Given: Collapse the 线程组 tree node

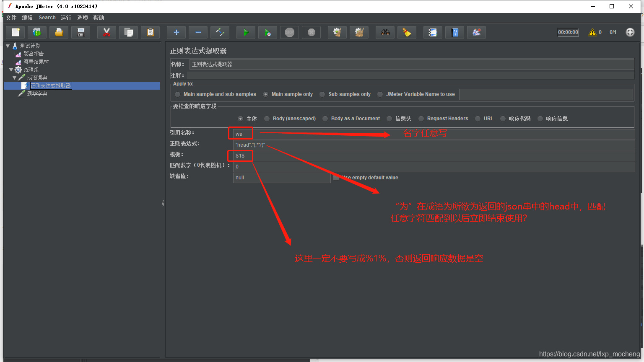Looking at the screenshot, I should click(11, 70).
